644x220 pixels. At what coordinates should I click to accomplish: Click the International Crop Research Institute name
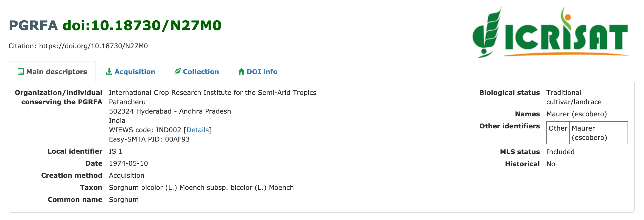coord(212,93)
